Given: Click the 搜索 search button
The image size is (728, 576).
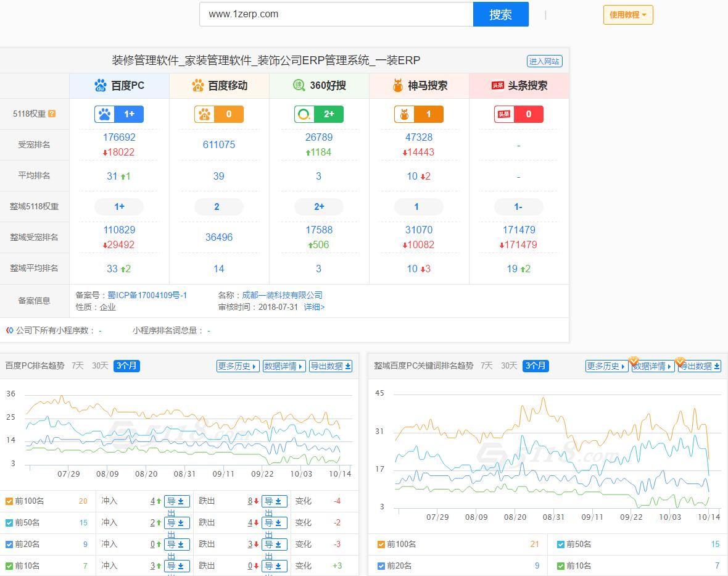Looking at the screenshot, I should (501, 14).
